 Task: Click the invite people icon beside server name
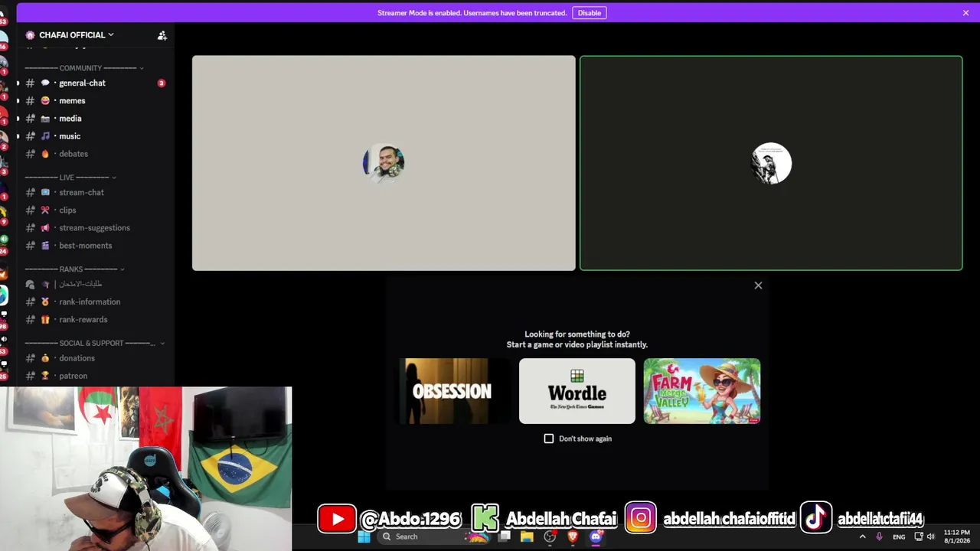(162, 35)
